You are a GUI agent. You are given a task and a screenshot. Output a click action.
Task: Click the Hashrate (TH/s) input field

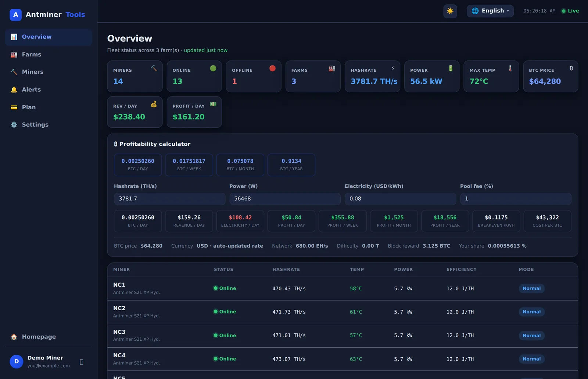point(169,199)
